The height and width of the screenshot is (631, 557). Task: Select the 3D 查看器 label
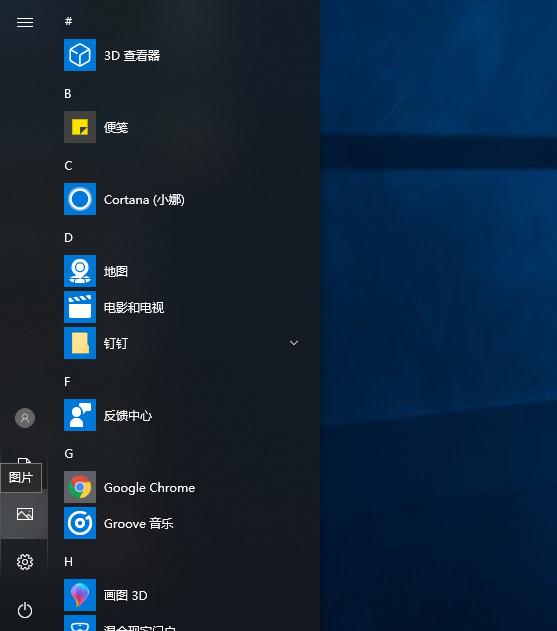point(132,56)
